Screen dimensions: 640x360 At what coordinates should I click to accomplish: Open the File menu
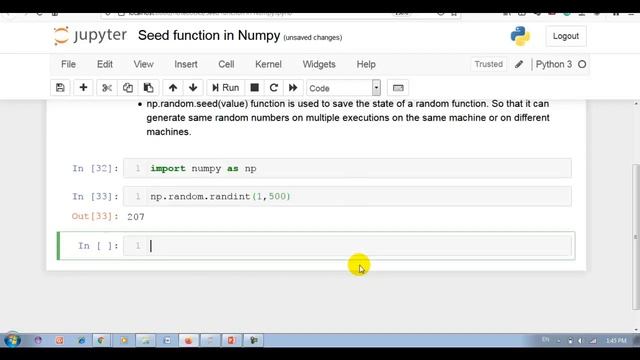tap(68, 64)
